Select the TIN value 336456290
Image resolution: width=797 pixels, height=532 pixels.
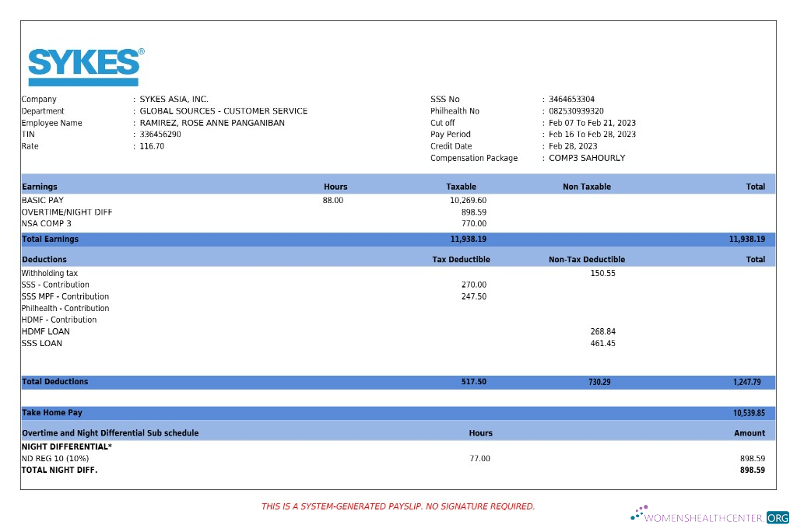pos(162,134)
